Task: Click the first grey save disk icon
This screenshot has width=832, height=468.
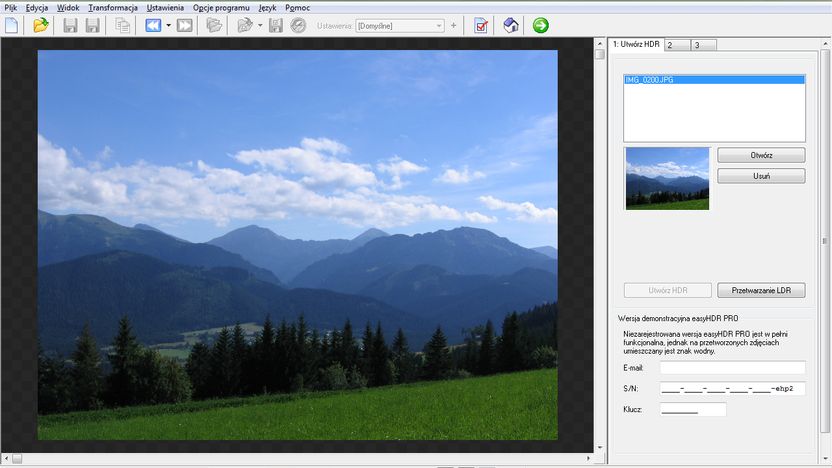Action: tap(70, 25)
